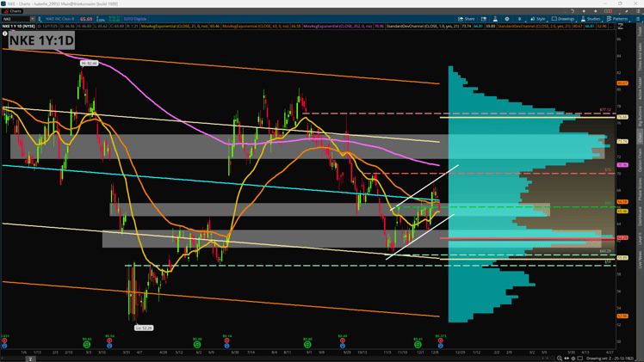Toggle the chart scale icon above price axis
The height and width of the screenshot is (362, 644).
[x=620, y=27]
